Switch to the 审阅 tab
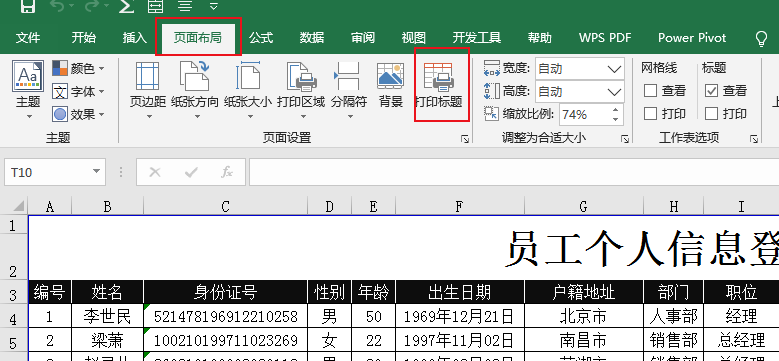This screenshot has height=361, width=779. pos(363,38)
